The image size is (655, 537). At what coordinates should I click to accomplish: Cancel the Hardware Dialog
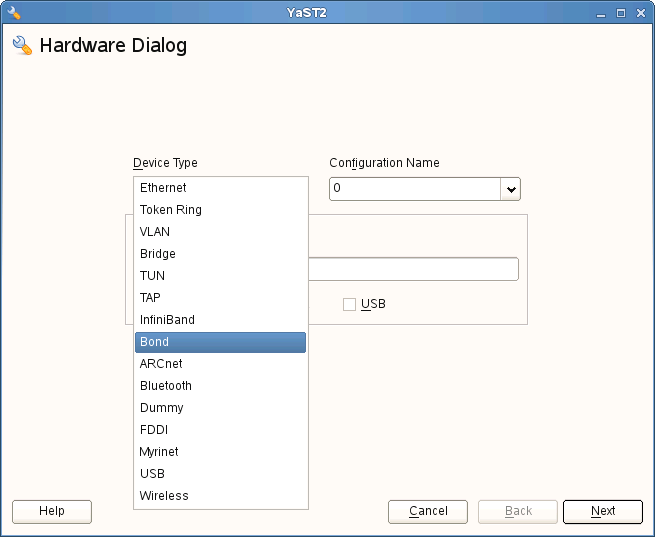coord(428,512)
